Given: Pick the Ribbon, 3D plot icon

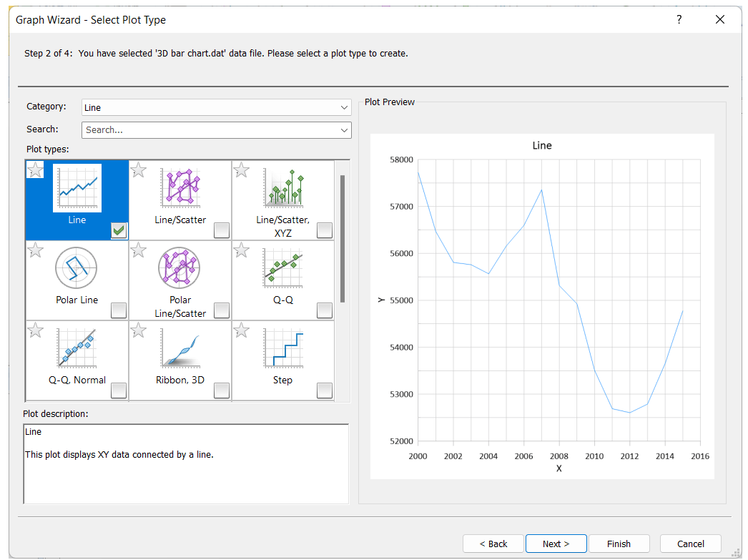Looking at the screenshot, I should coord(179,348).
